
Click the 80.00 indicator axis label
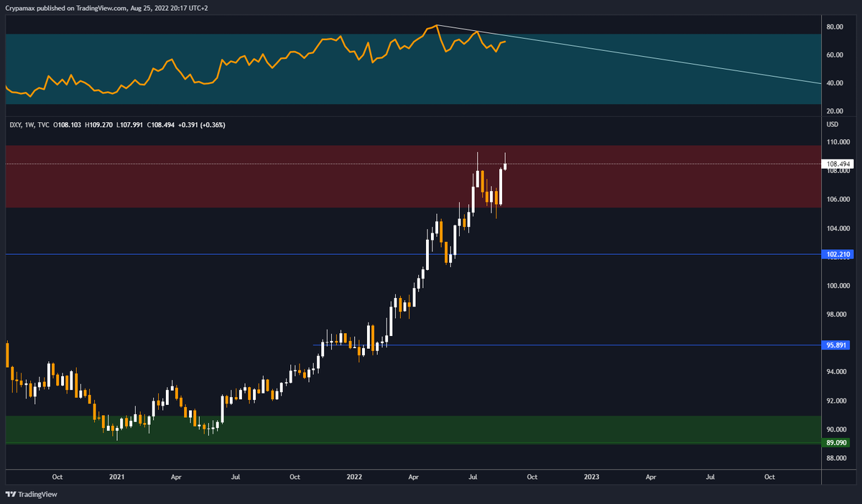click(x=835, y=27)
